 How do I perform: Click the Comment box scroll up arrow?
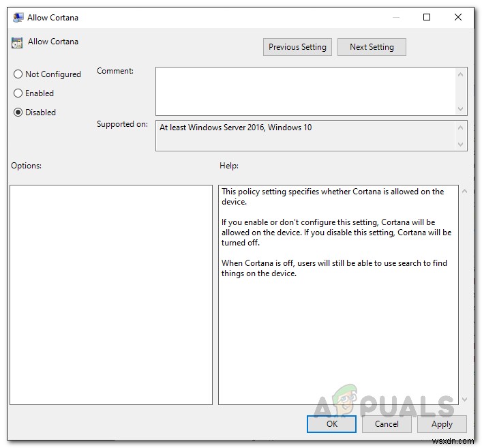[x=460, y=74]
